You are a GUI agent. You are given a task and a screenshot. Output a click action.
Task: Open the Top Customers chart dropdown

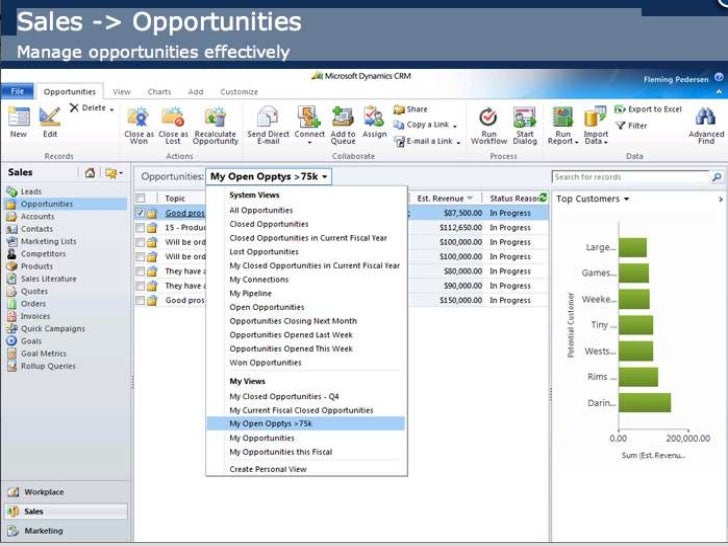point(626,199)
